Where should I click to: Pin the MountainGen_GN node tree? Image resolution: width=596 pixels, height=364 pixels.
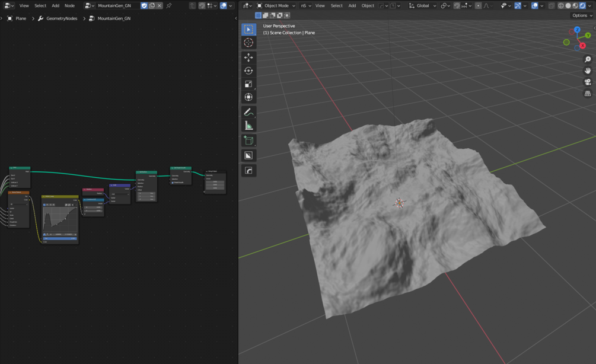[169, 5]
